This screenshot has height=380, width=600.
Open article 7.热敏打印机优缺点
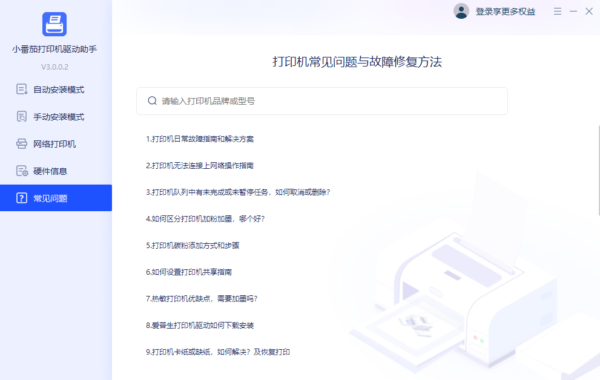(202, 298)
